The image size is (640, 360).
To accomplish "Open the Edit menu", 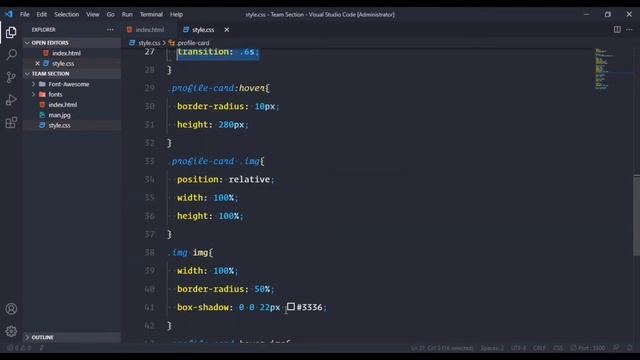I will coord(42,14).
